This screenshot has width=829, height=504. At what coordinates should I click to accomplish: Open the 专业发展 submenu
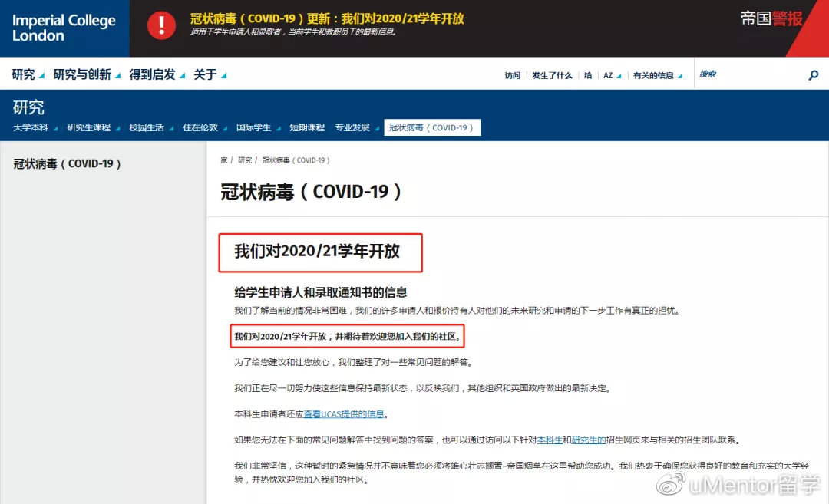[357, 128]
